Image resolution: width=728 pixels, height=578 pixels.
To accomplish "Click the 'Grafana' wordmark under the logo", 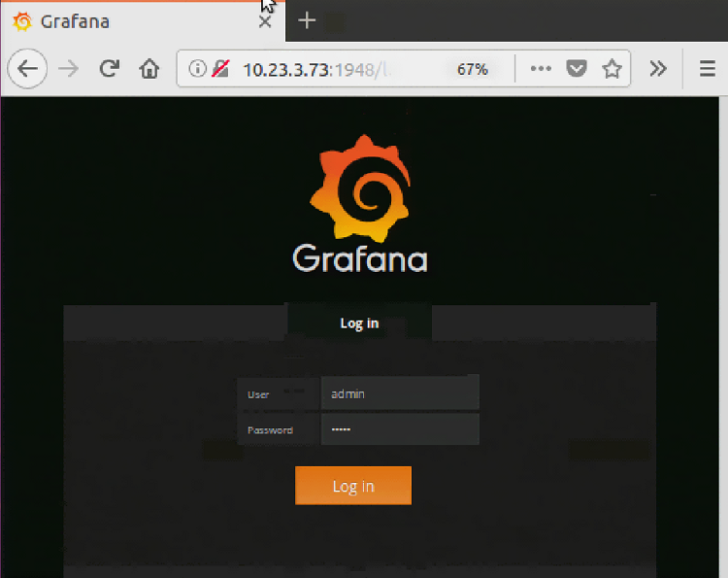I will 360,258.
